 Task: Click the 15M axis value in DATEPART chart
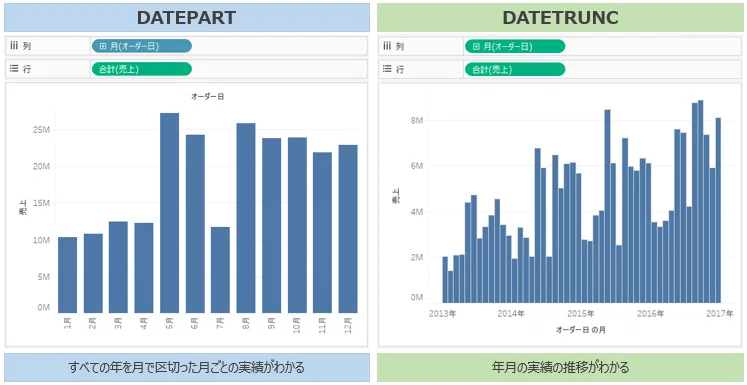41,203
